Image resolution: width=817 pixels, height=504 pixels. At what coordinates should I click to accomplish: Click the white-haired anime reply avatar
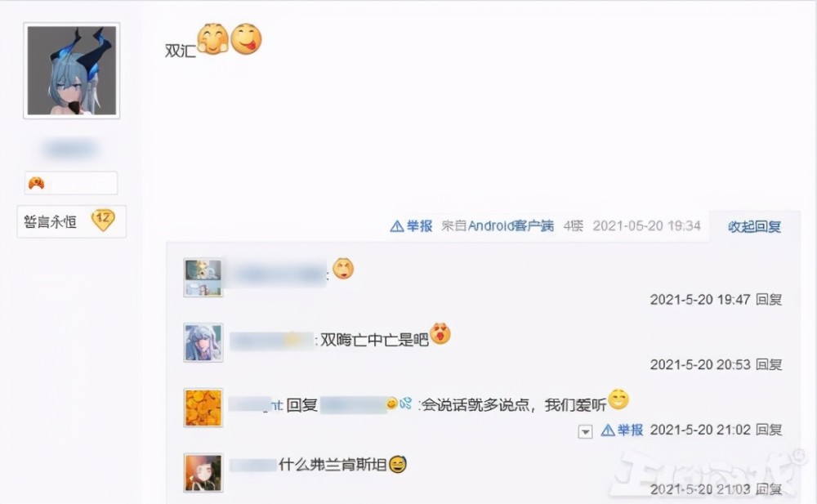click(203, 342)
